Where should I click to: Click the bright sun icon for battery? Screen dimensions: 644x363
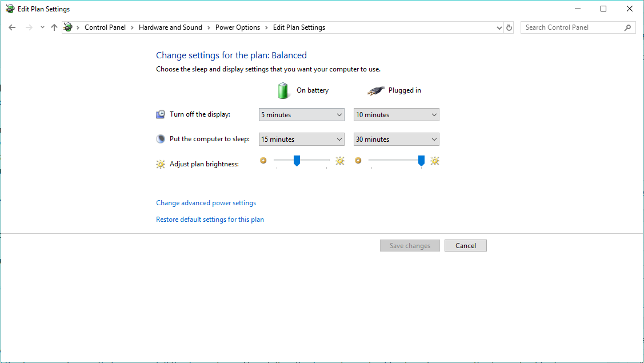coord(340,161)
